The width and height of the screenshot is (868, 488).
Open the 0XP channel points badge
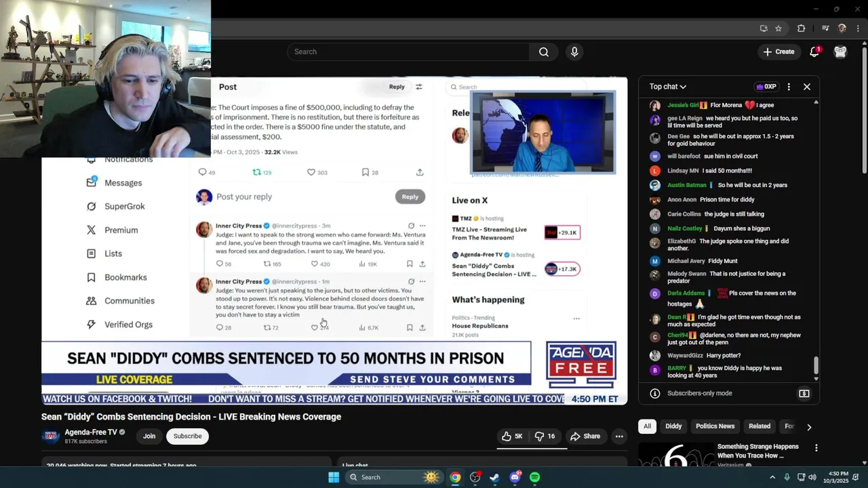point(766,87)
